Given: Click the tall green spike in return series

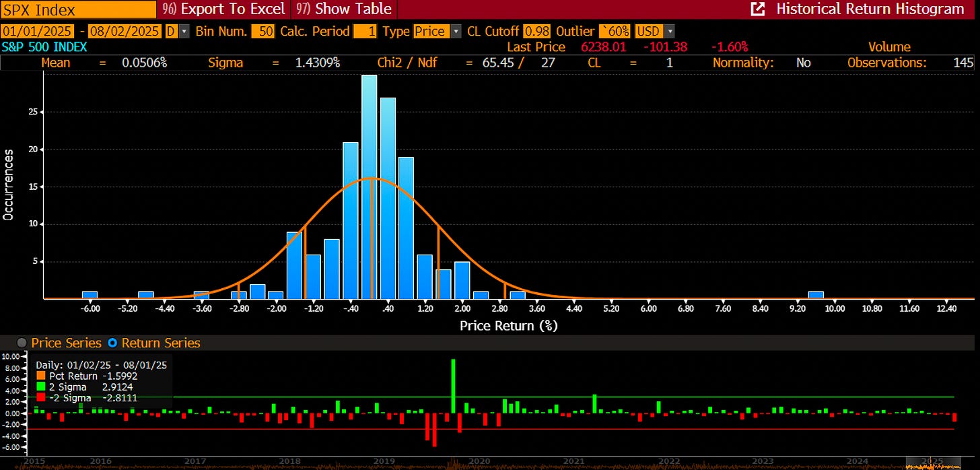Looking at the screenshot, I should pos(453,386).
